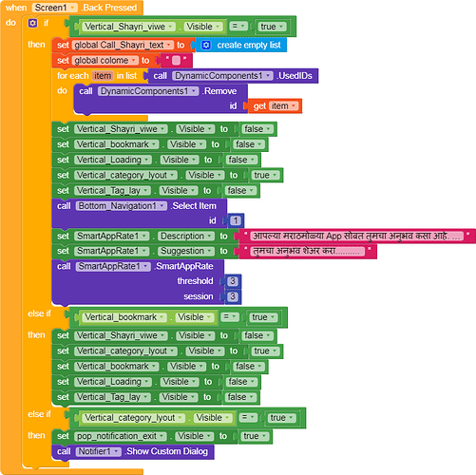This screenshot has height=475, width=476.
Task: Select the number 1 id block
Action: 235,220
